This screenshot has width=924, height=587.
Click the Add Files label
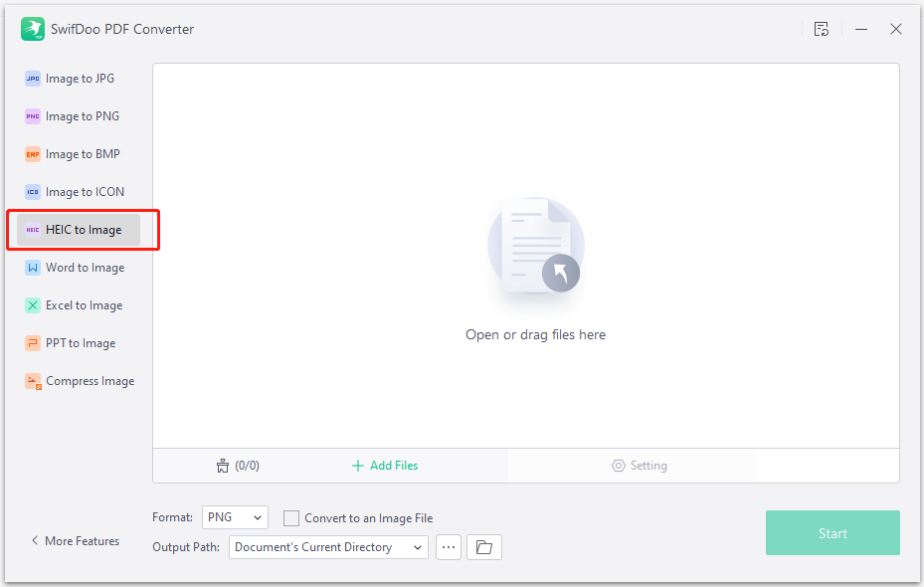click(x=394, y=466)
